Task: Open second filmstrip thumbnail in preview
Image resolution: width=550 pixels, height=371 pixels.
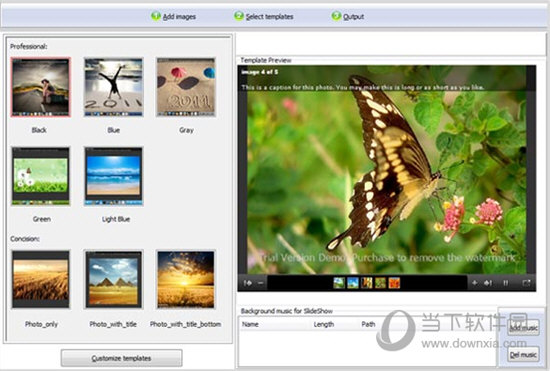Action: [x=353, y=283]
